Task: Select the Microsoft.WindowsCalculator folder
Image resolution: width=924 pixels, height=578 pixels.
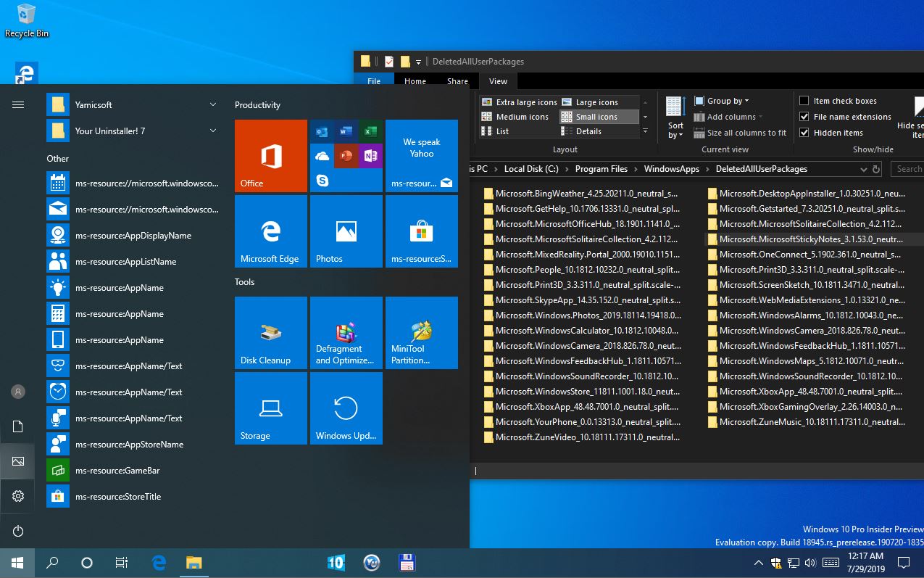Action: coord(581,331)
